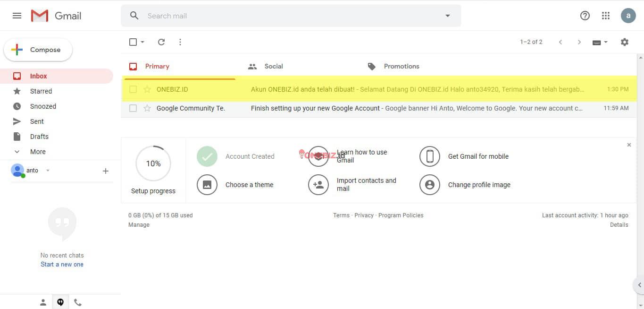Dismiss the setup progress panel
The image size is (644, 309).
[x=629, y=145]
